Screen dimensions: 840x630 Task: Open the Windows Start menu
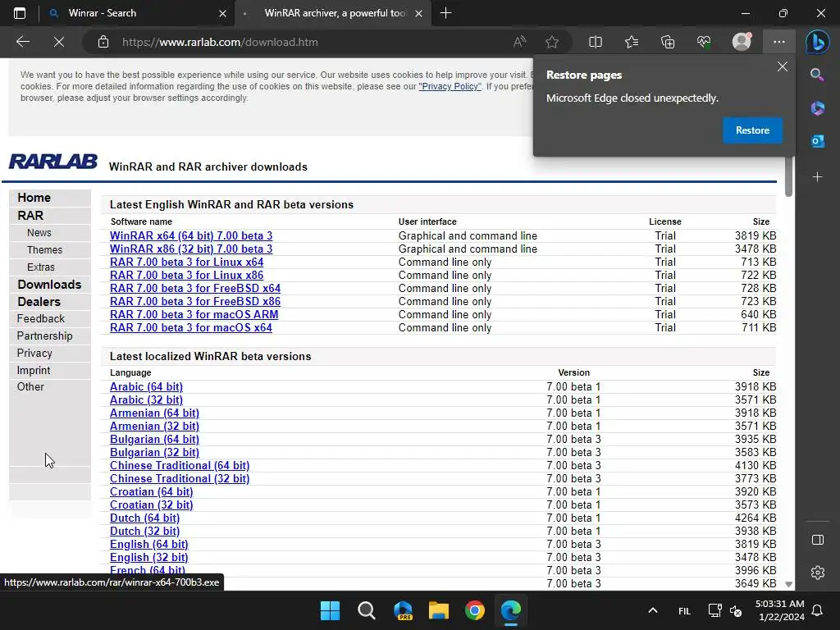pyautogui.click(x=330, y=610)
